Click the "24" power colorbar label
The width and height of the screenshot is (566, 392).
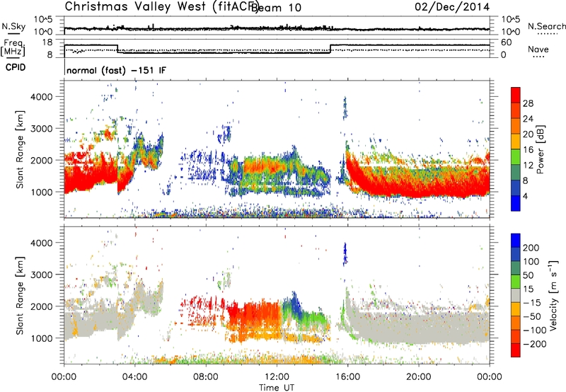(x=528, y=119)
